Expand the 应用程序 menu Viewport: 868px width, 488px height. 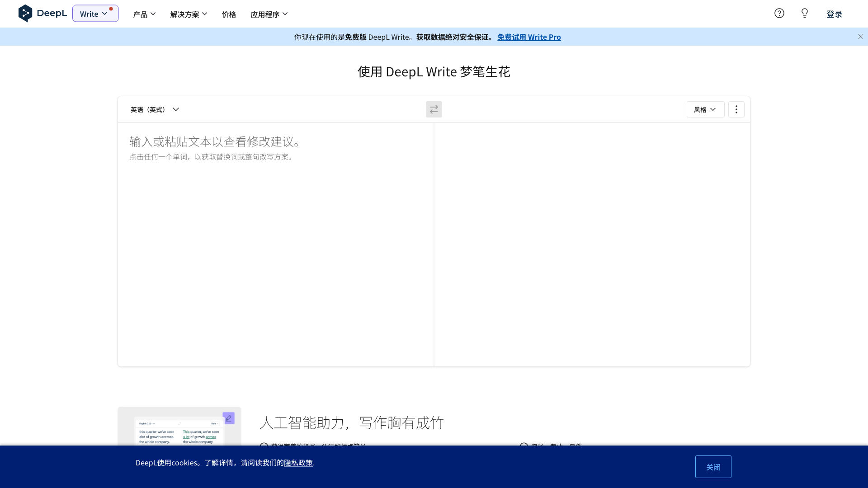coord(269,14)
